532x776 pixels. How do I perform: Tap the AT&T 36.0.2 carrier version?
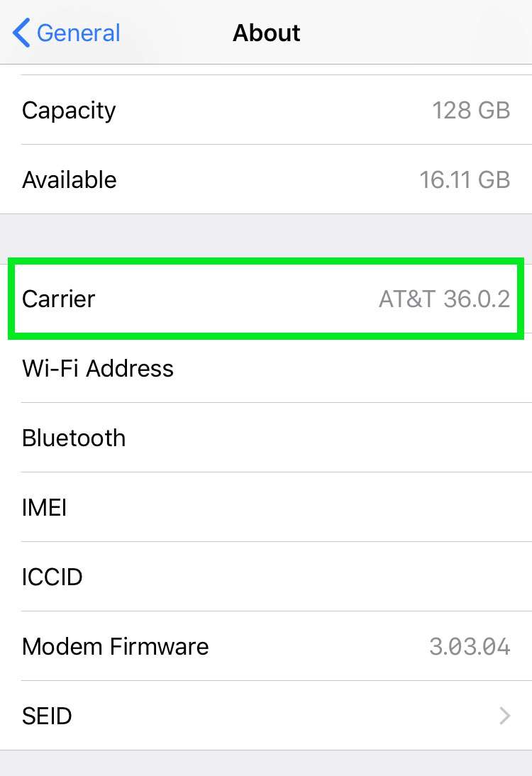coord(444,299)
